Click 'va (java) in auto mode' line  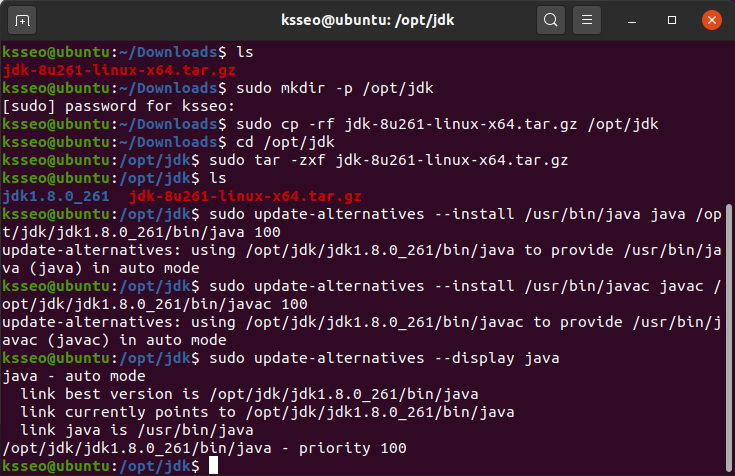(101, 268)
